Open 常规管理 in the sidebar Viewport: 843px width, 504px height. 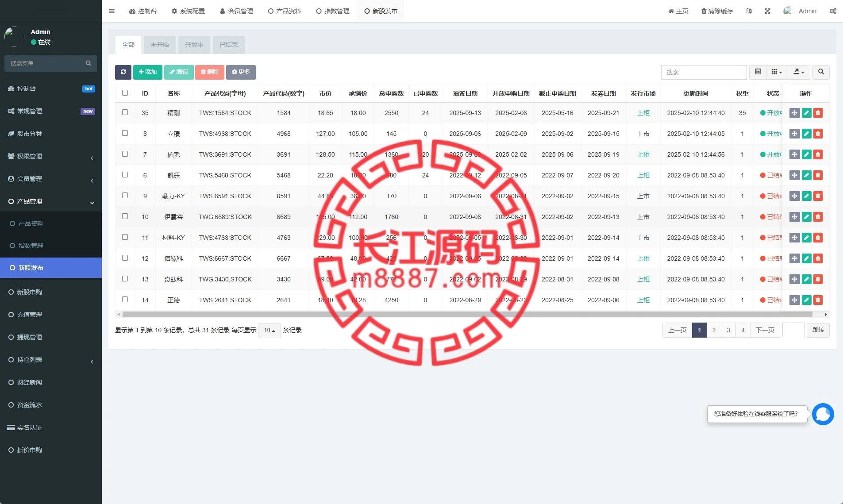pos(51,111)
